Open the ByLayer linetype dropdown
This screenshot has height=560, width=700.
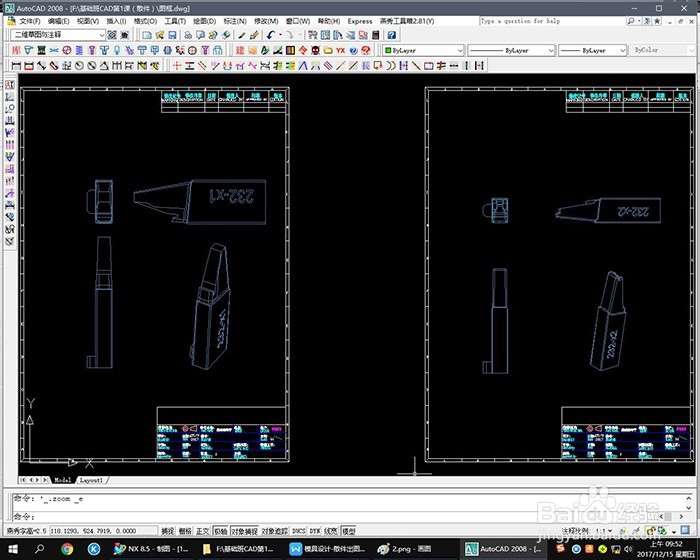512,50
